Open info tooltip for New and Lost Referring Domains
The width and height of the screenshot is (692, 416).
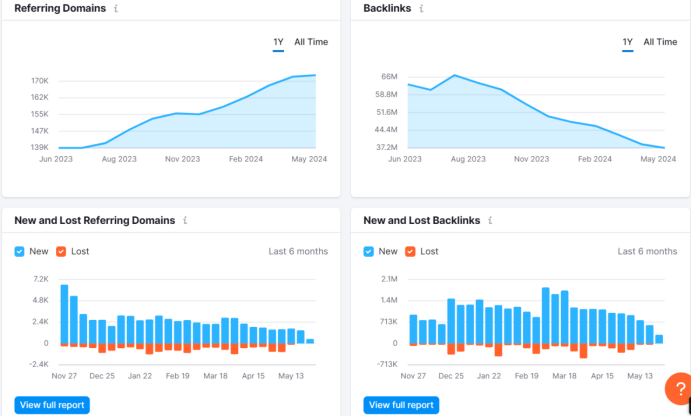point(185,220)
